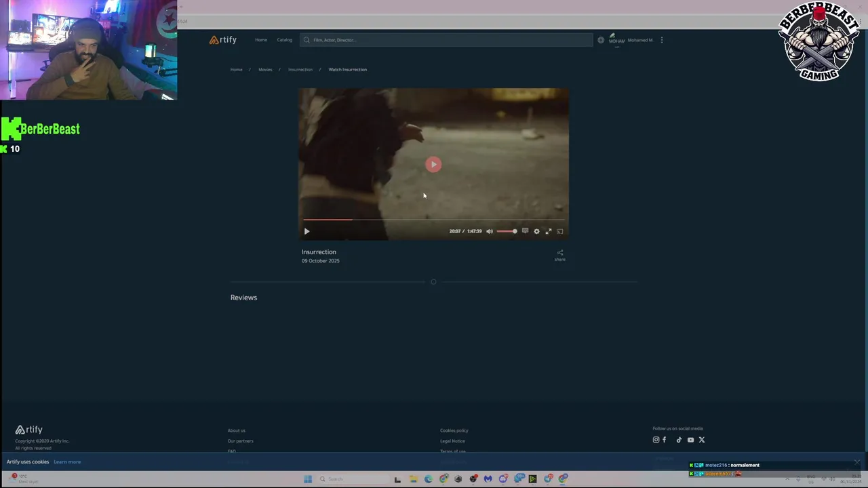868x488 pixels.
Task: Close the cookie banner
Action: (857, 462)
